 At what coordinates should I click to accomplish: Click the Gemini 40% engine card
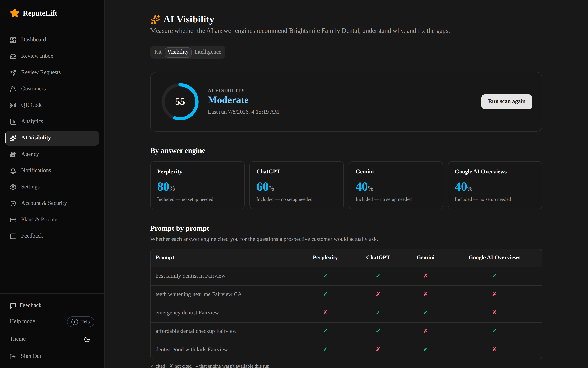tap(395, 185)
